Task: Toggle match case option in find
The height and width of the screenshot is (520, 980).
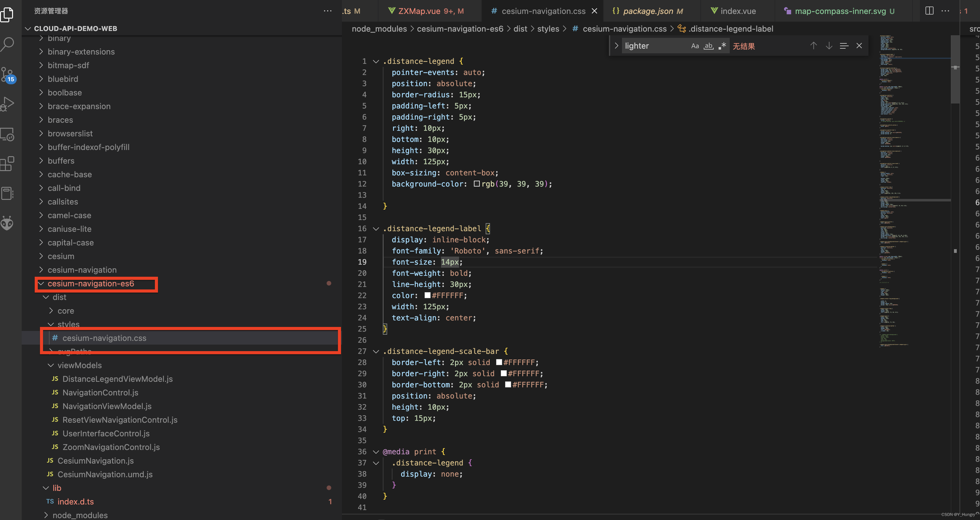Action: click(x=695, y=46)
